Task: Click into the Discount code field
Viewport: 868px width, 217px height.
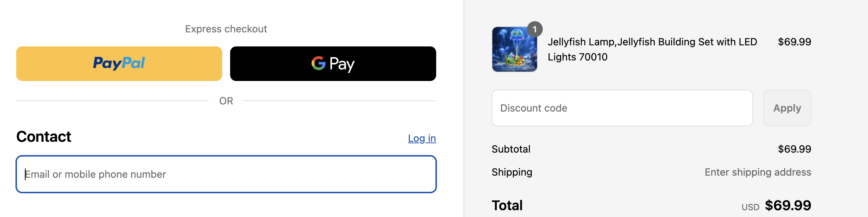Action: coord(622,108)
